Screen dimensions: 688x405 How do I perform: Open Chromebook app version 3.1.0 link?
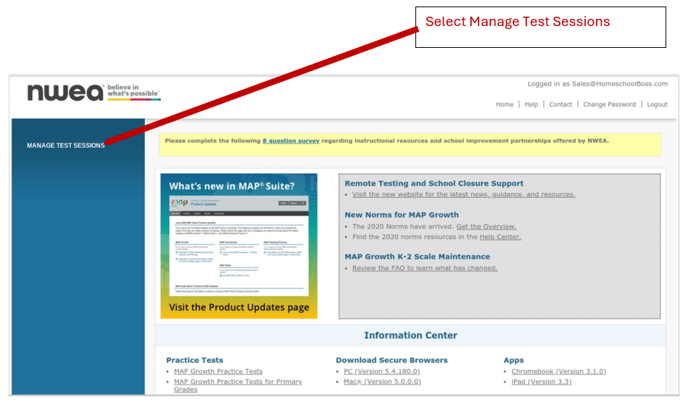[x=559, y=371]
